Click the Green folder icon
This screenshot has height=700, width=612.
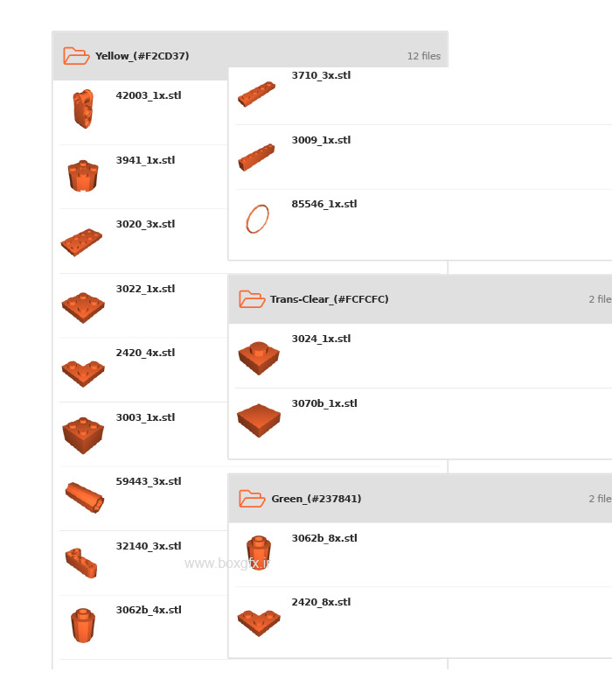[252, 499]
